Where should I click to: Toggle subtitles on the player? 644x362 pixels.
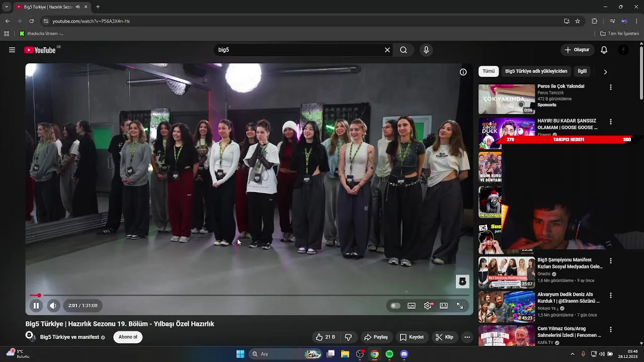coord(412,306)
